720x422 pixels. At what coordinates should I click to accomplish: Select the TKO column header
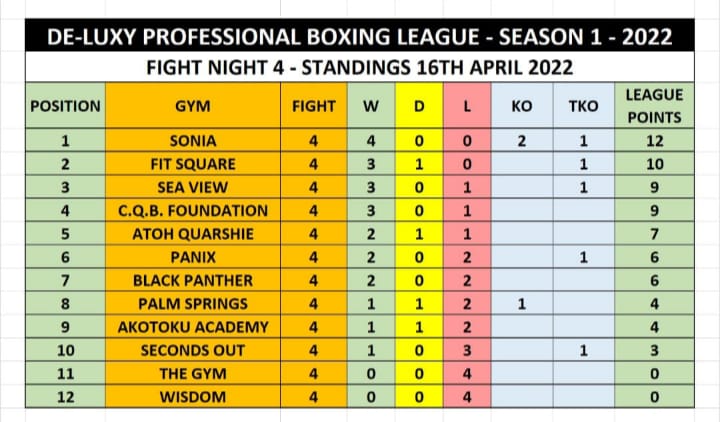582,106
